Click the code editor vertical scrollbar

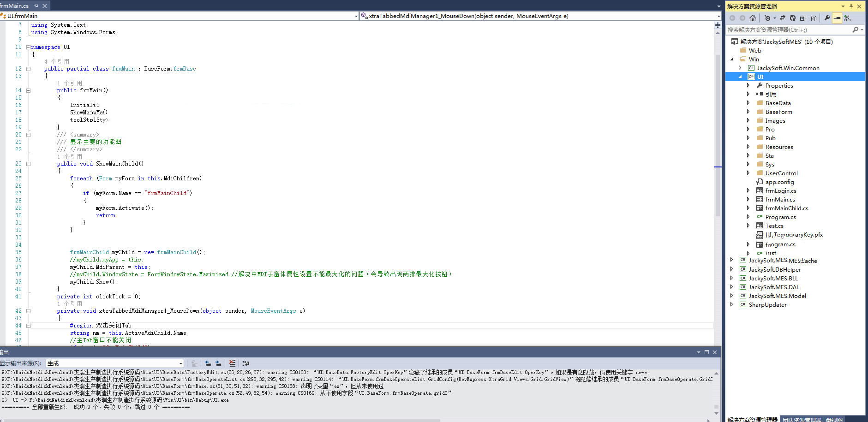718,136
